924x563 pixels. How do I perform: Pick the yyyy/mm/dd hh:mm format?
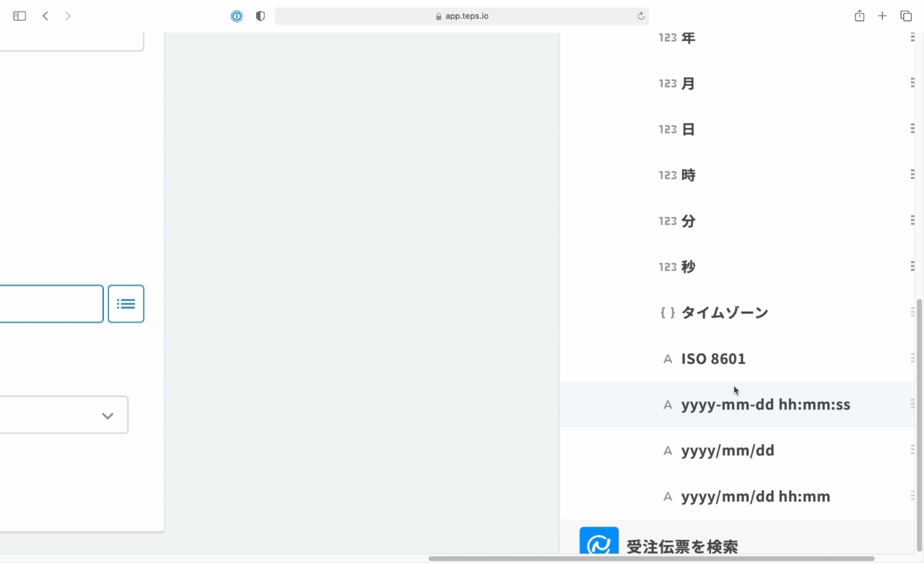point(755,497)
